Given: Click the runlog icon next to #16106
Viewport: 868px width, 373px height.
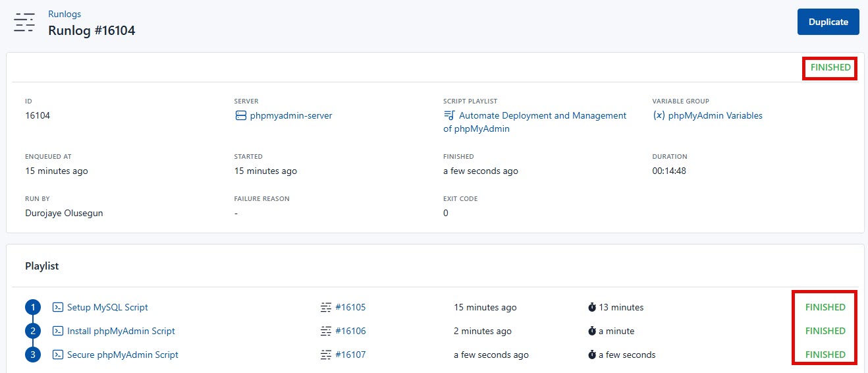Looking at the screenshot, I should [326, 331].
